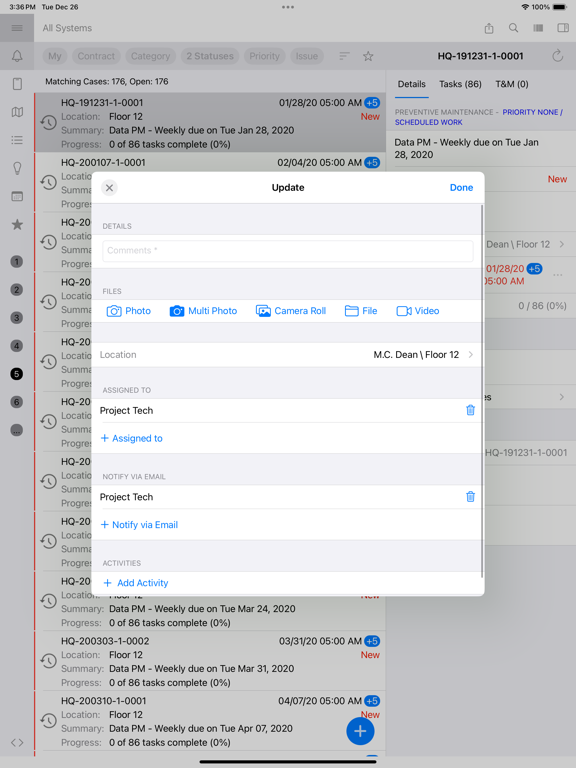
Task: Tap Done in the Update dialog
Action: 461,188
